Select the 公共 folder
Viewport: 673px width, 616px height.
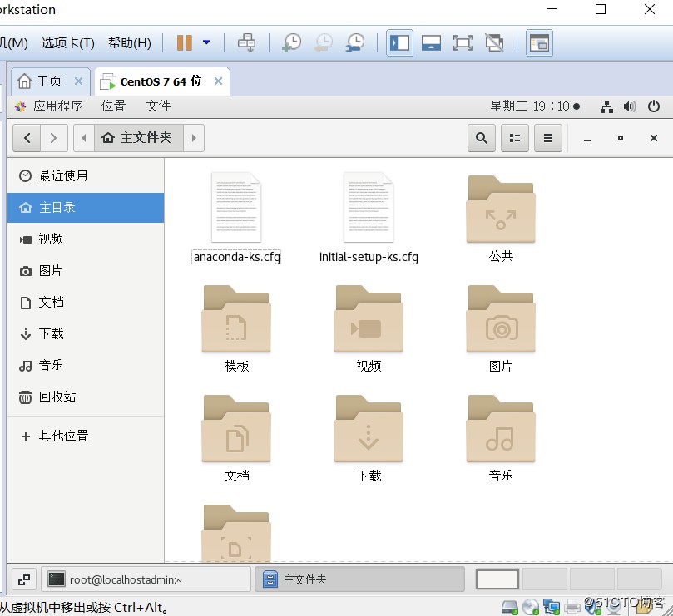click(501, 219)
